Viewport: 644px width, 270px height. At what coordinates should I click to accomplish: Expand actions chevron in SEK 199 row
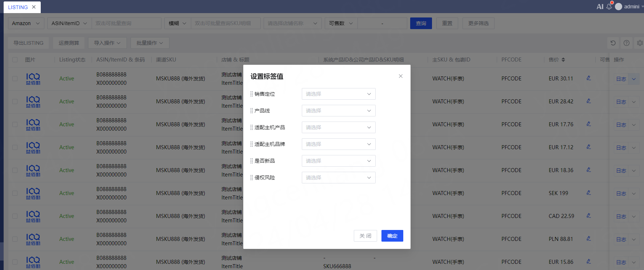(x=634, y=194)
